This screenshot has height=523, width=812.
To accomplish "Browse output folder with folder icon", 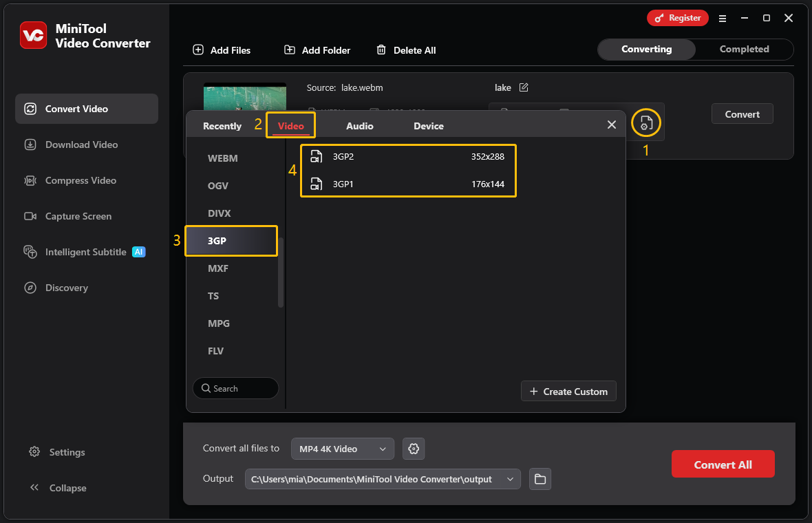I will pyautogui.click(x=540, y=479).
